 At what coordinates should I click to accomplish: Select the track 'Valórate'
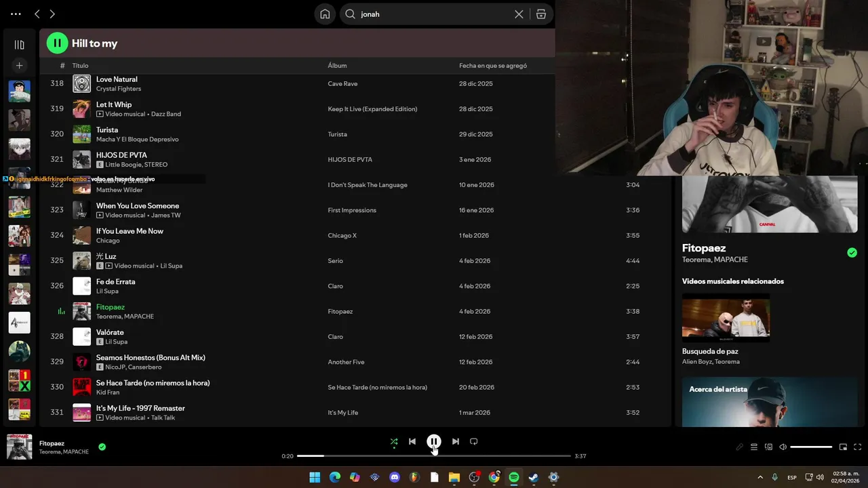110,332
